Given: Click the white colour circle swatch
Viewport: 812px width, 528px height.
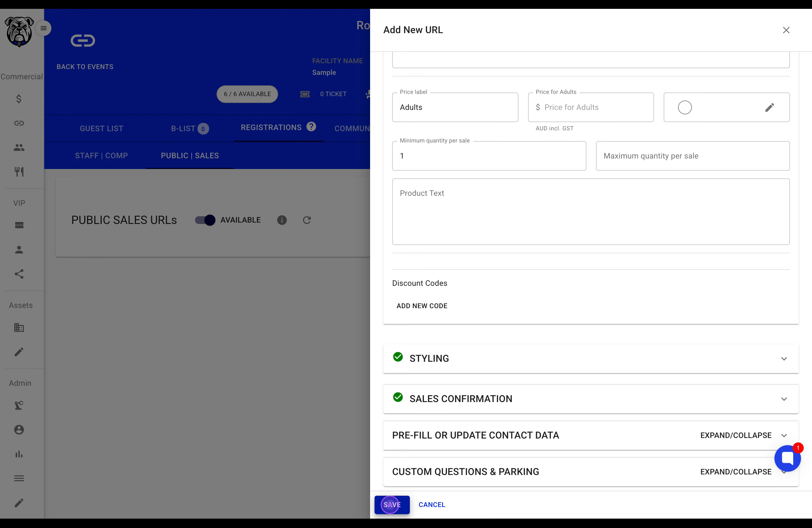Looking at the screenshot, I should coord(684,107).
